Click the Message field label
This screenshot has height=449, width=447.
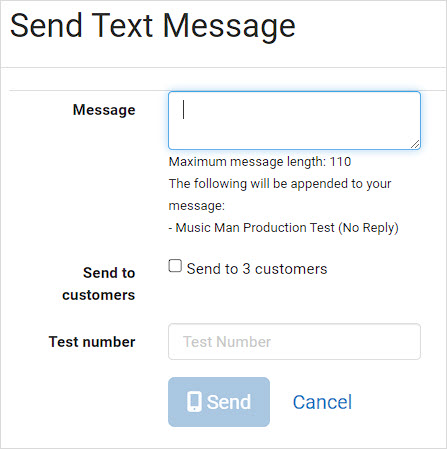pyautogui.click(x=104, y=110)
